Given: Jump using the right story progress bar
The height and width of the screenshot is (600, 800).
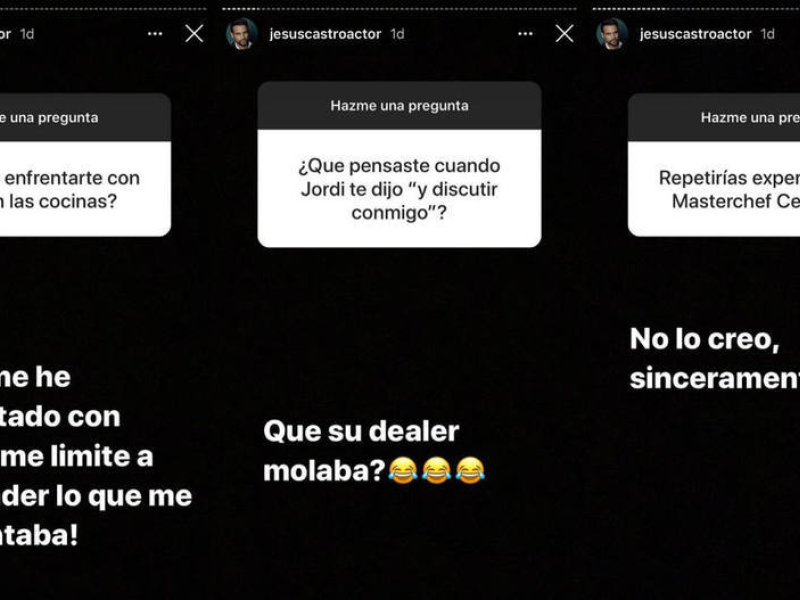Looking at the screenshot, I should [x=696, y=9].
